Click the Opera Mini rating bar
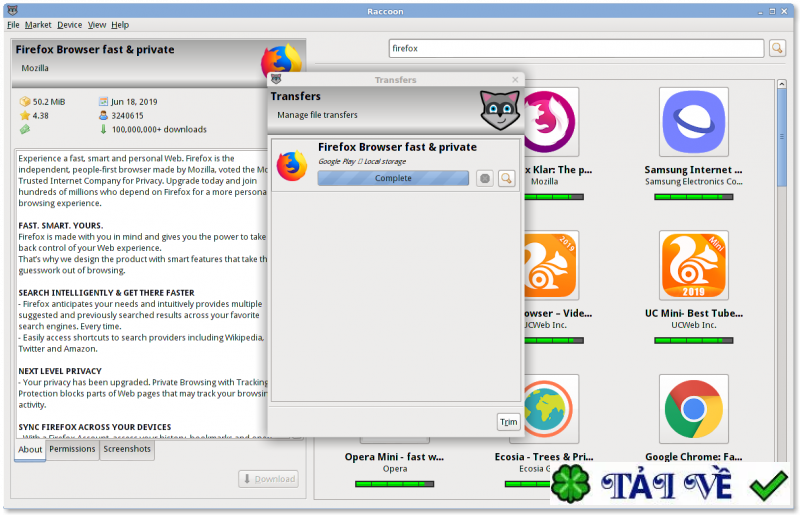Viewport: 800px width, 515px height. pos(394,484)
